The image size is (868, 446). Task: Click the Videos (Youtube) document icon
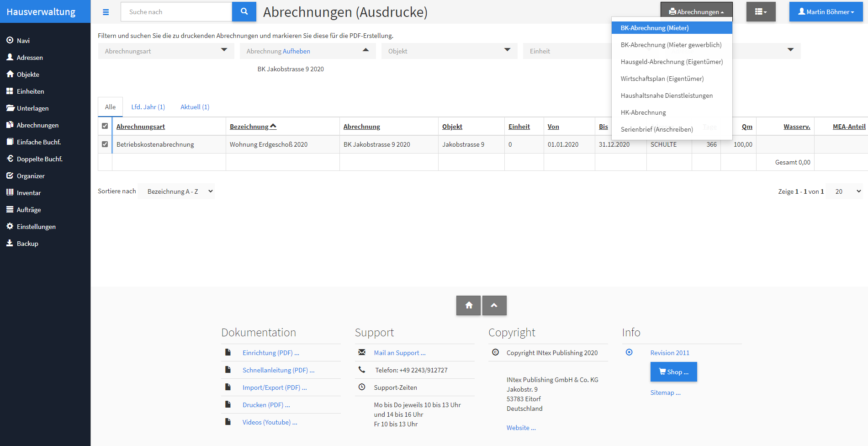(228, 422)
